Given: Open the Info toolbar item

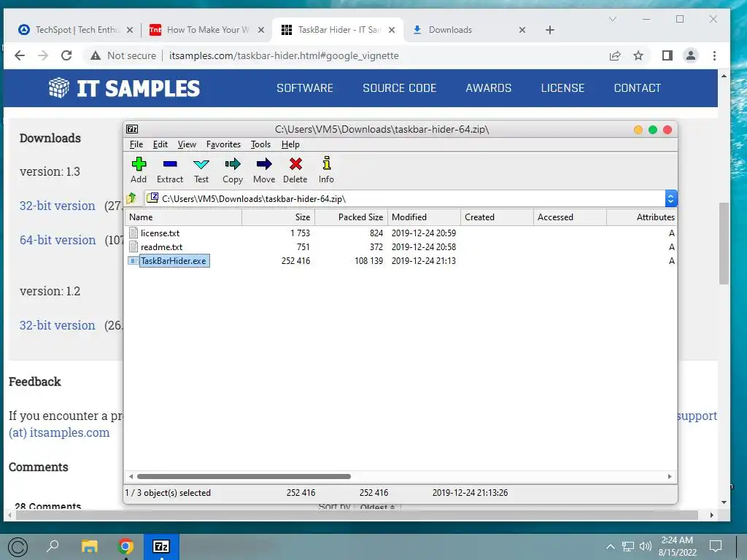Looking at the screenshot, I should pos(326,170).
